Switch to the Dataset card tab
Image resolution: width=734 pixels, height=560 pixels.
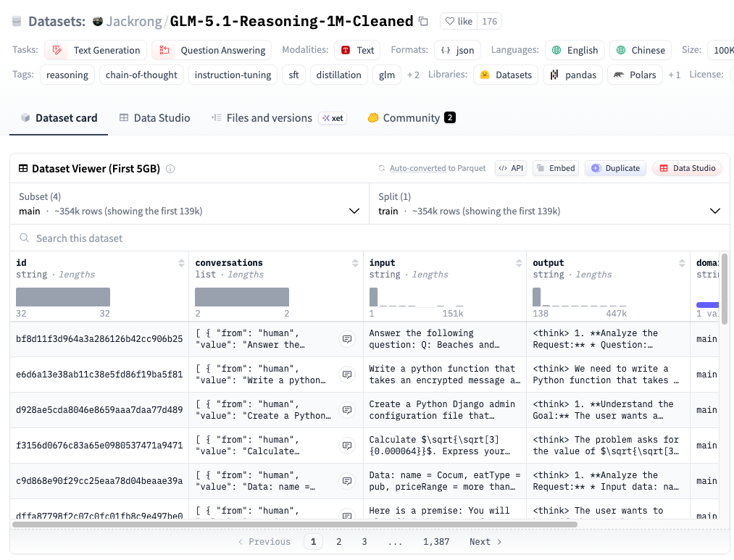pos(59,118)
